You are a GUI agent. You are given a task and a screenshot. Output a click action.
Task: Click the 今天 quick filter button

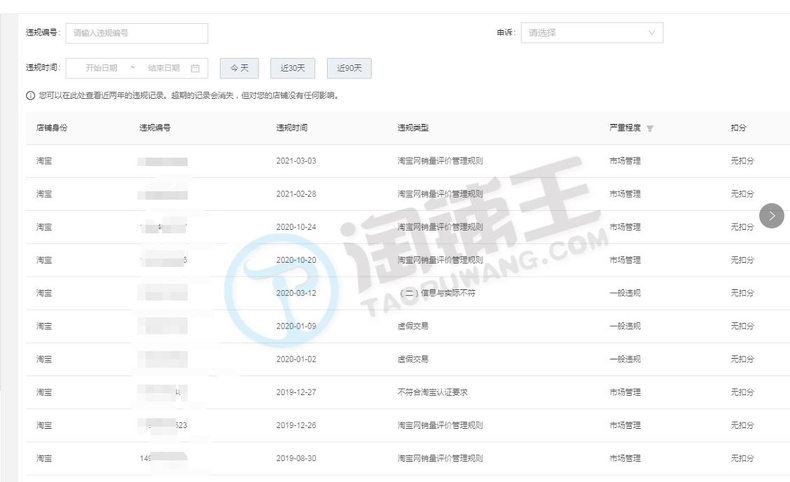(x=239, y=68)
